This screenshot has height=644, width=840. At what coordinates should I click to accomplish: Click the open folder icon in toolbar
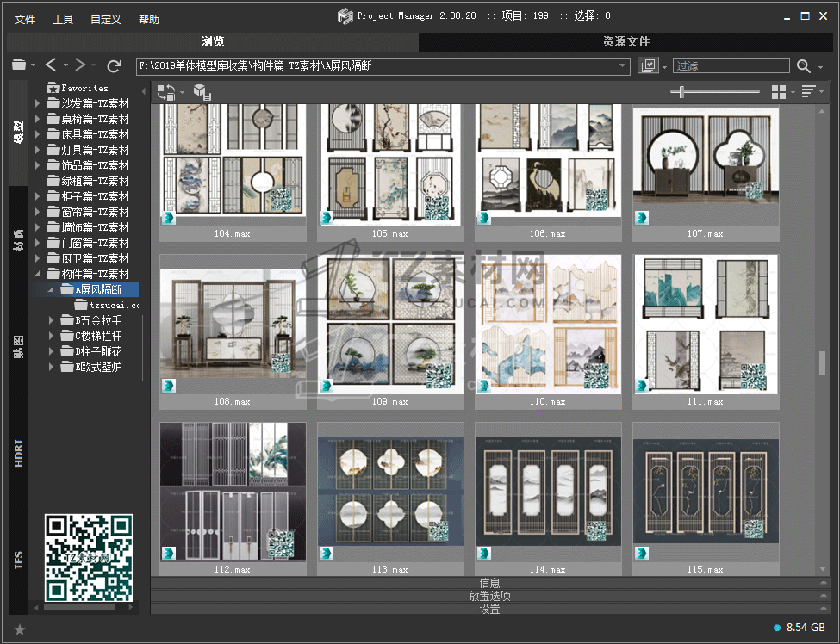pos(19,65)
